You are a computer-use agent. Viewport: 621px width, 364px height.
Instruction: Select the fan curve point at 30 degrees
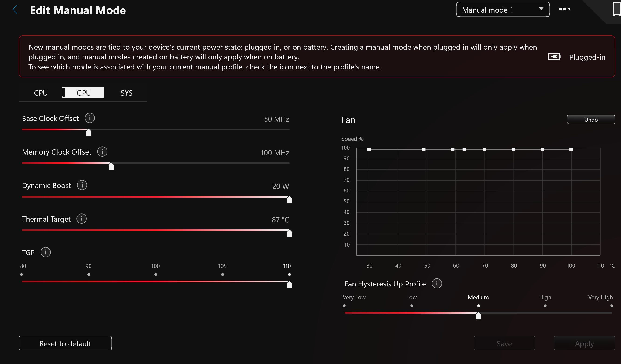pos(369,149)
